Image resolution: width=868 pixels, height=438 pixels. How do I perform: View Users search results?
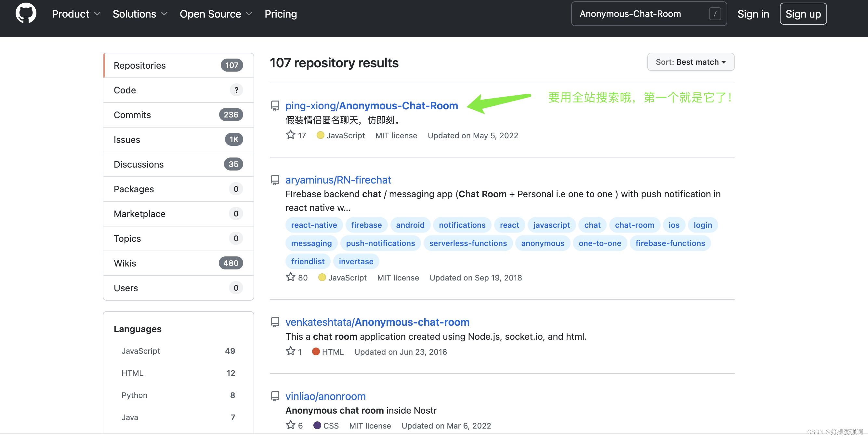pos(178,288)
